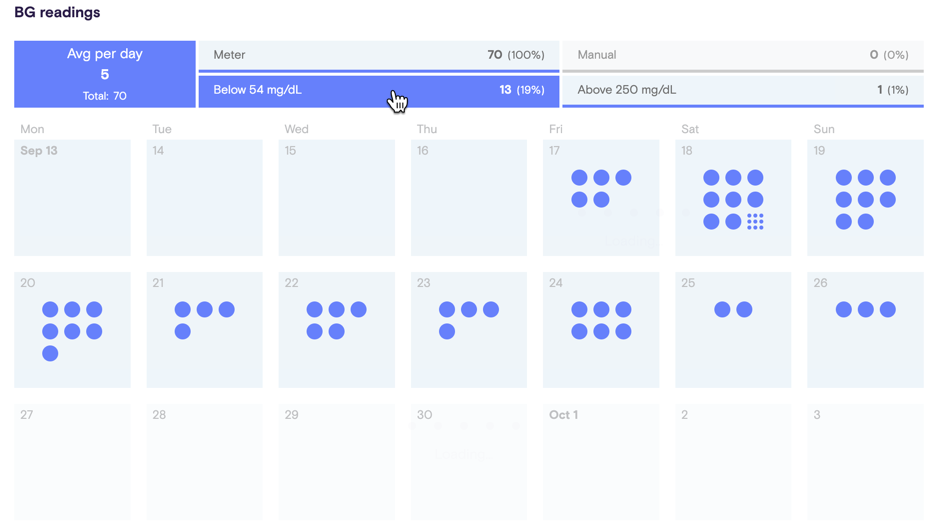The height and width of the screenshot is (532, 937).
Task: Click the Total: 70 text
Action: pyautogui.click(x=105, y=96)
